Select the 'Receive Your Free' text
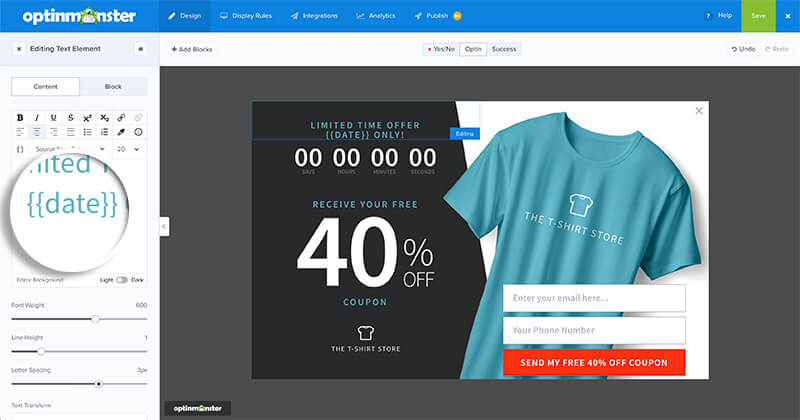 (365, 204)
